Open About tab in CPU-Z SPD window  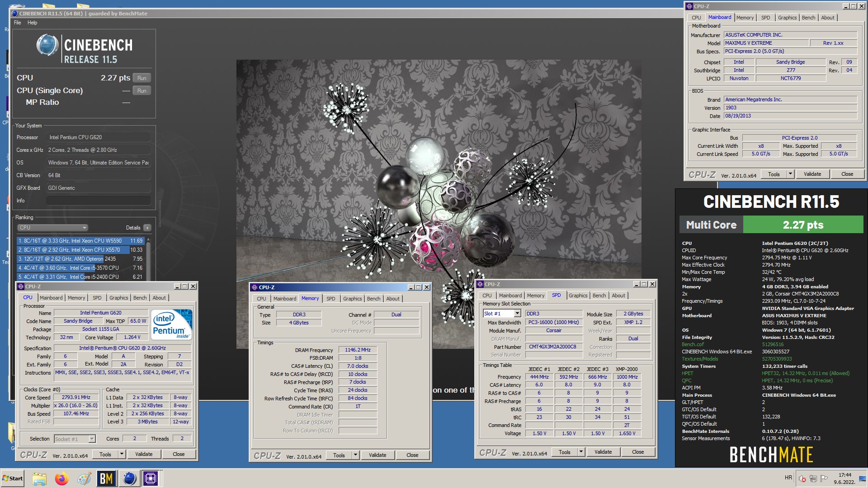click(x=618, y=296)
